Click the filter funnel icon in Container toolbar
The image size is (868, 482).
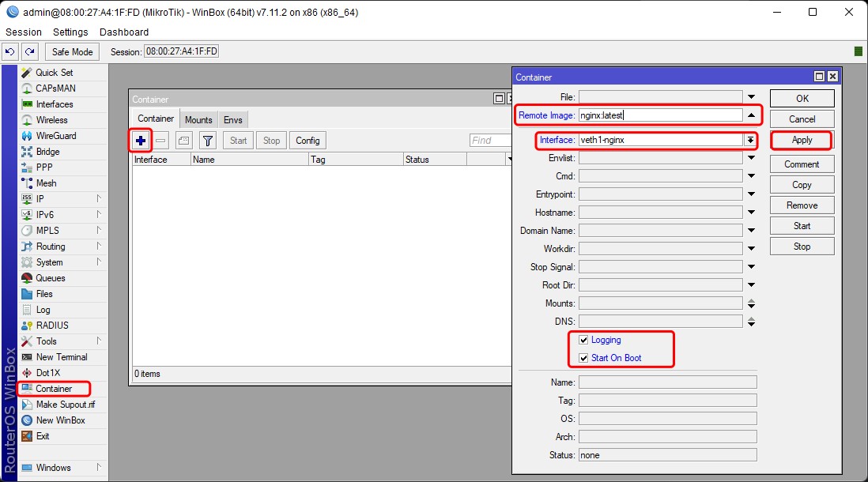pyautogui.click(x=207, y=141)
